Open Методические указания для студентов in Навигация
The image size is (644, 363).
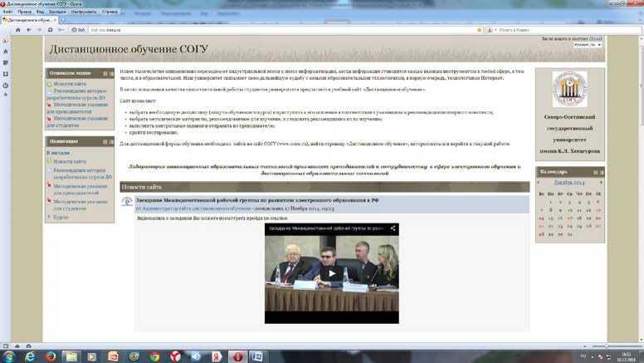point(80,205)
